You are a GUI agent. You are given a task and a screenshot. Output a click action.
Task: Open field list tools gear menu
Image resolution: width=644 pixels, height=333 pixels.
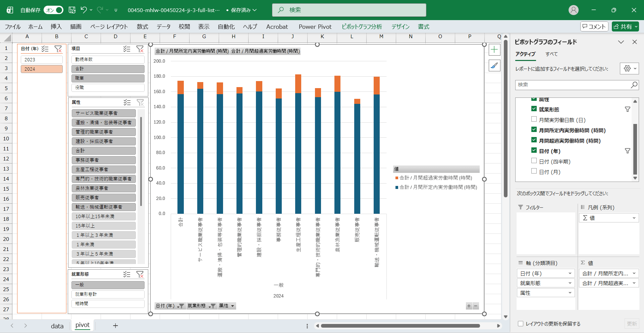coord(629,69)
